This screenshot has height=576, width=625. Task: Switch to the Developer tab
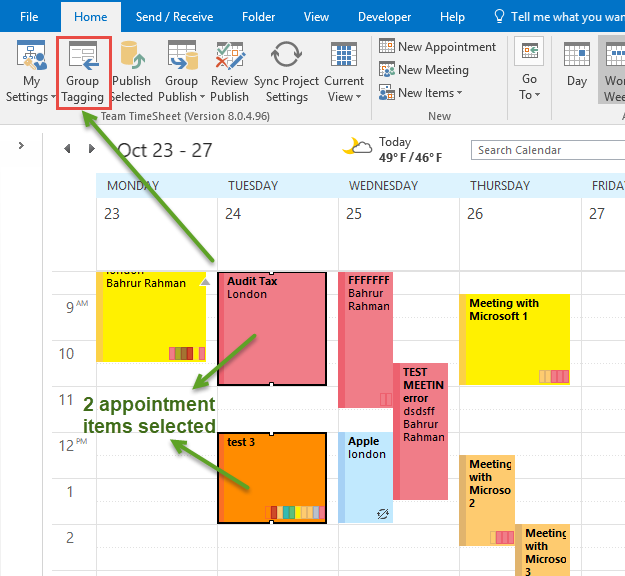pyautogui.click(x=384, y=17)
